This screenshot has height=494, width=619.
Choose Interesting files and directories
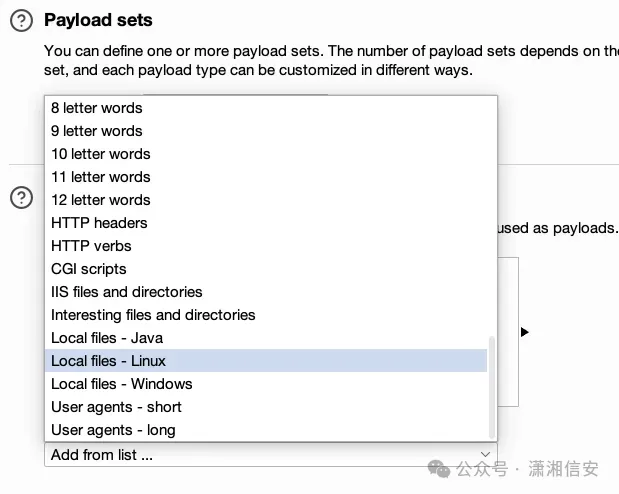(x=153, y=315)
